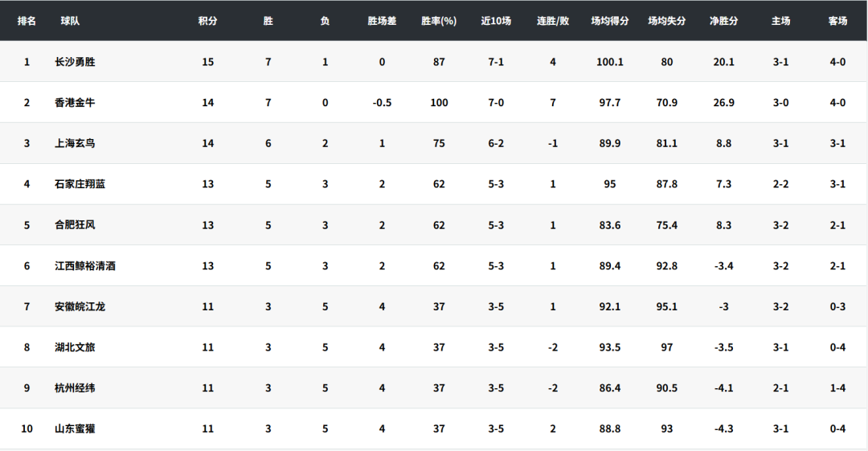Click the 客场 column header

click(x=837, y=21)
